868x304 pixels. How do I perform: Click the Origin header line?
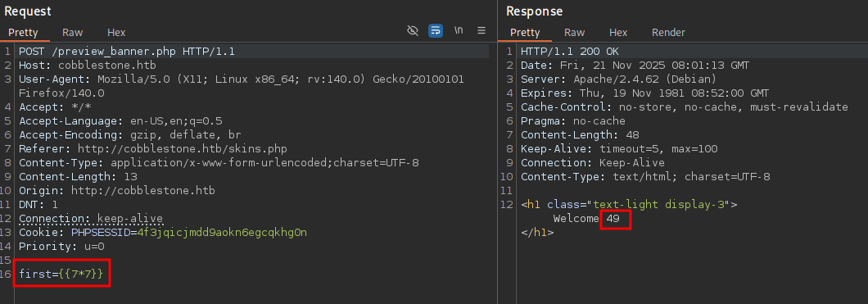(x=117, y=190)
